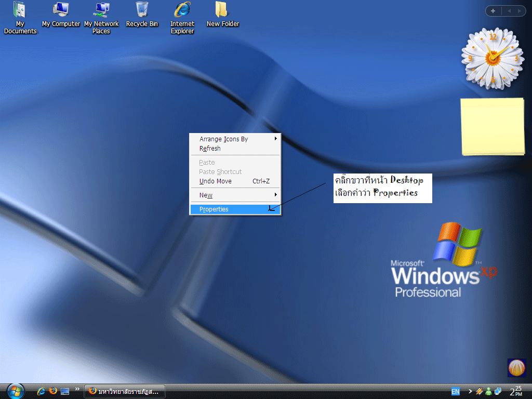Choose Refresh from the context menu
The height and width of the screenshot is (399, 532).
click(x=235, y=149)
